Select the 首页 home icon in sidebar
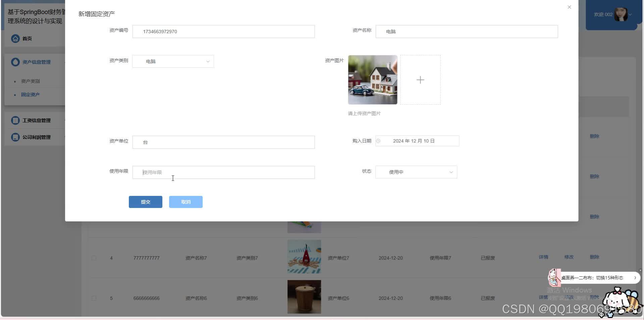This screenshot has width=644, height=320. click(x=15, y=38)
